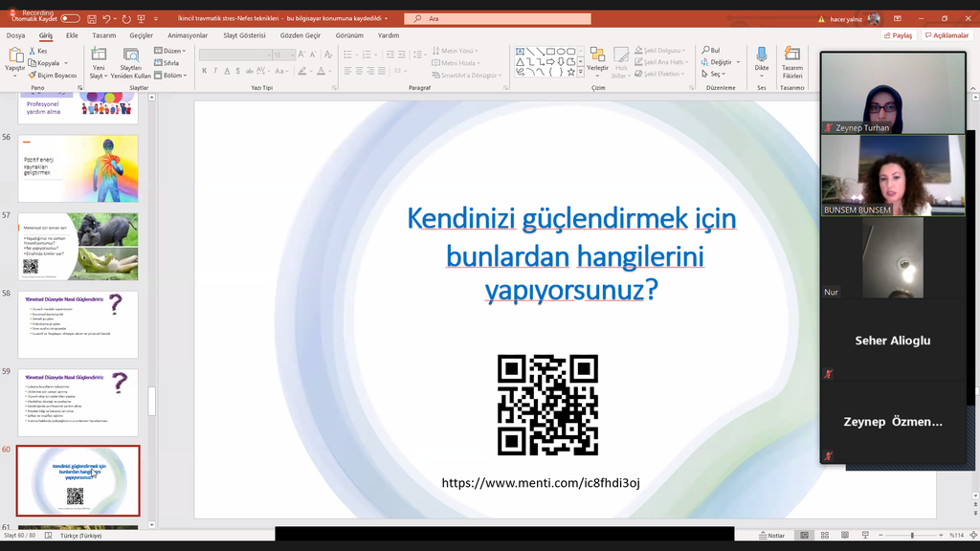The height and width of the screenshot is (551, 980).
Task: Reset the slide with Sıfırla
Action: pos(167,63)
